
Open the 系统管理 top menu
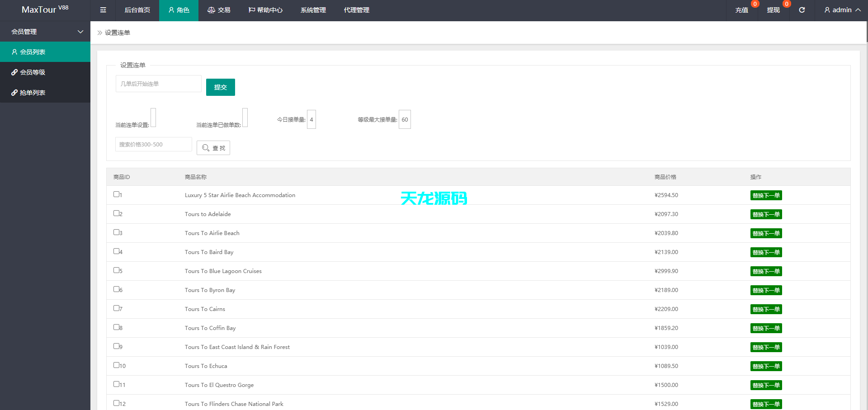point(313,10)
